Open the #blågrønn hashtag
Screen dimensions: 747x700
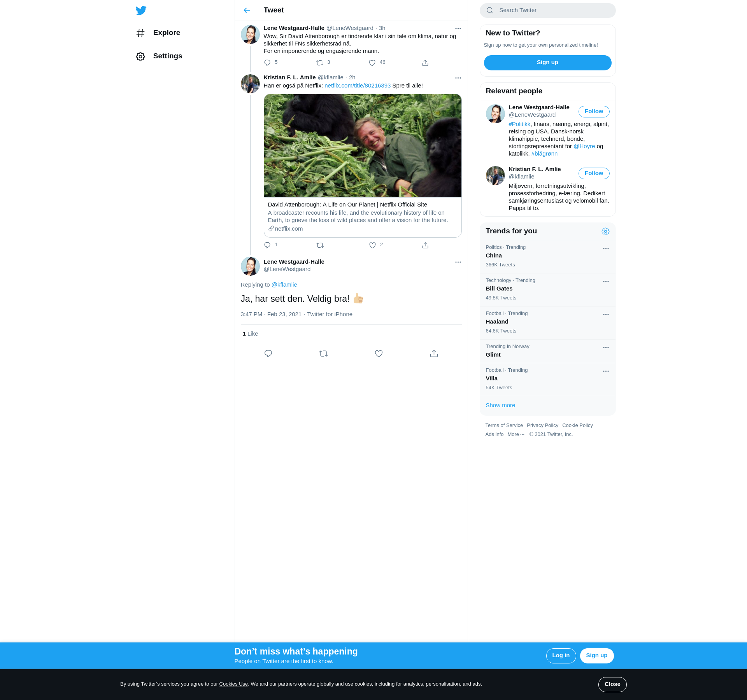pos(544,154)
